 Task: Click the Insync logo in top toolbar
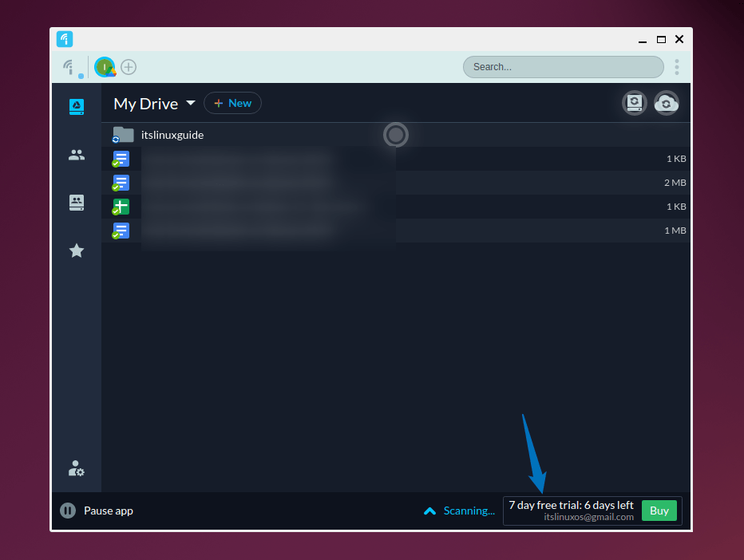tap(69, 66)
